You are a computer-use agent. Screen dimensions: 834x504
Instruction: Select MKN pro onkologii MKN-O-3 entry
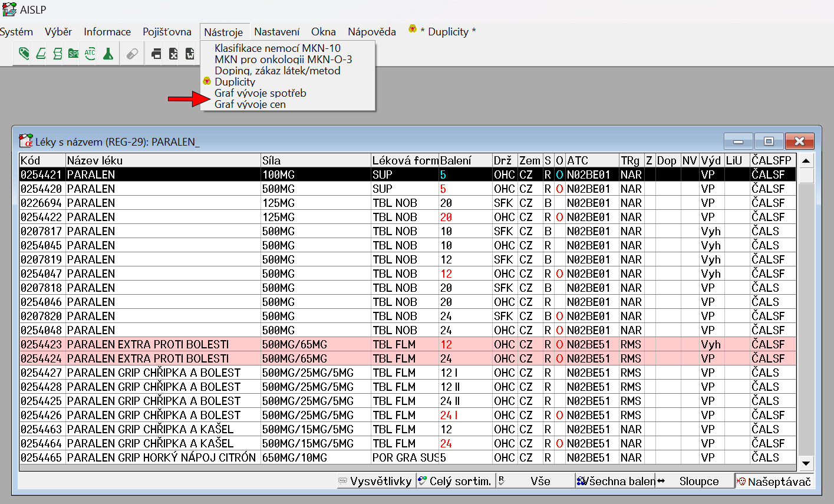coord(284,60)
